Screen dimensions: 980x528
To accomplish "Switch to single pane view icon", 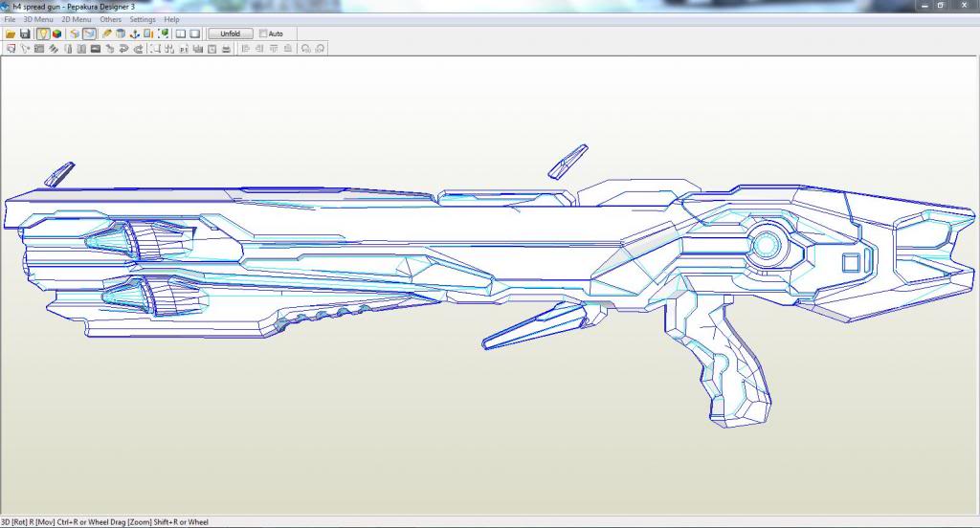I will 195,33.
